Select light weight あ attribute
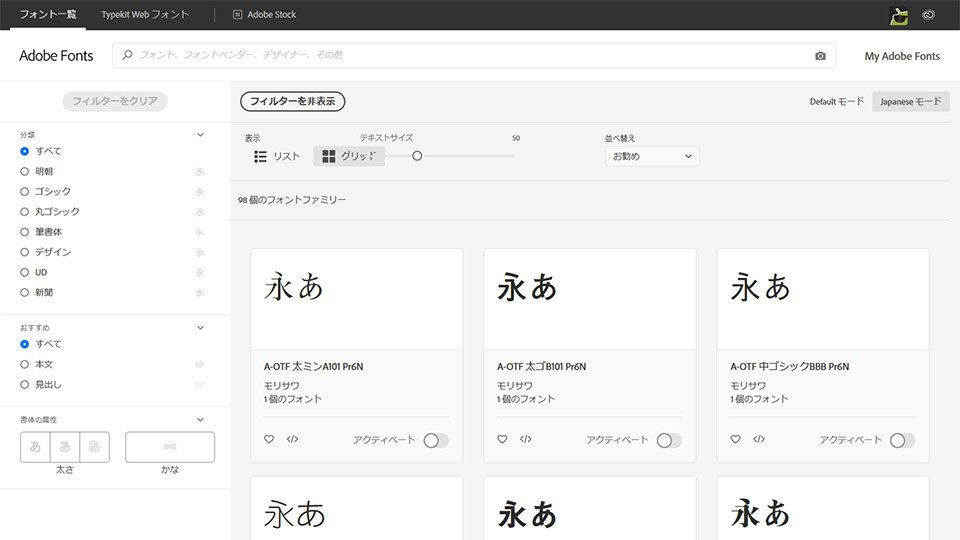This screenshot has height=540, width=960. (35, 447)
